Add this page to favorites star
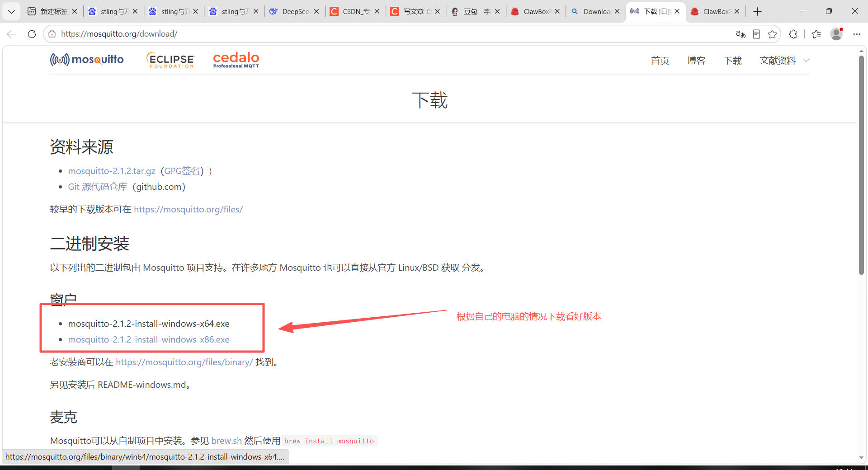Viewport: 868px width, 470px height. coord(772,34)
